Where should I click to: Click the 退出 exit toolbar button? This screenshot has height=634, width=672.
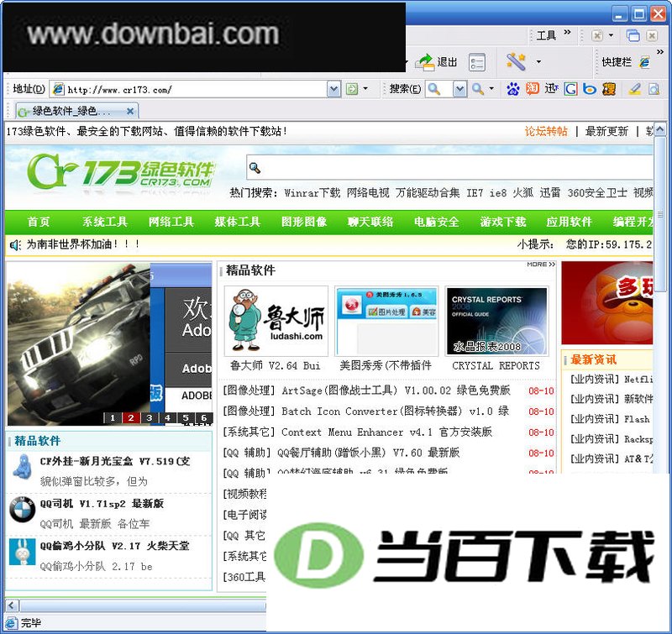pyautogui.click(x=436, y=62)
